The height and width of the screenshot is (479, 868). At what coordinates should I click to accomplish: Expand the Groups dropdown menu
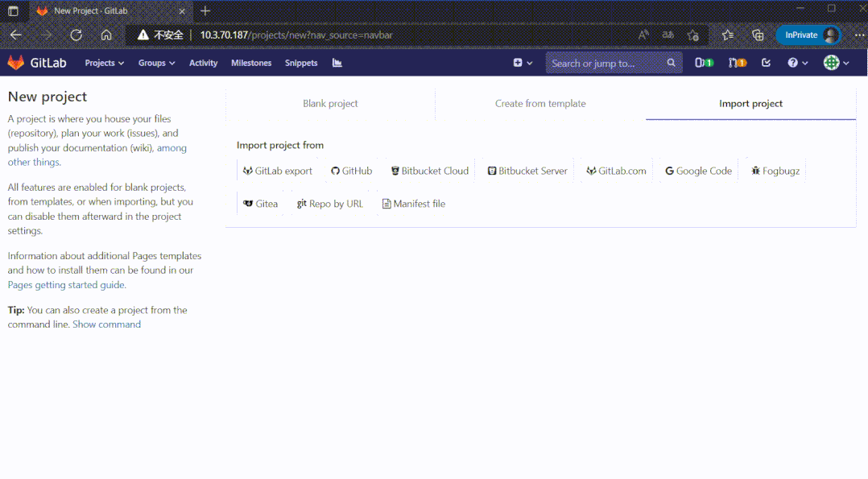(156, 63)
